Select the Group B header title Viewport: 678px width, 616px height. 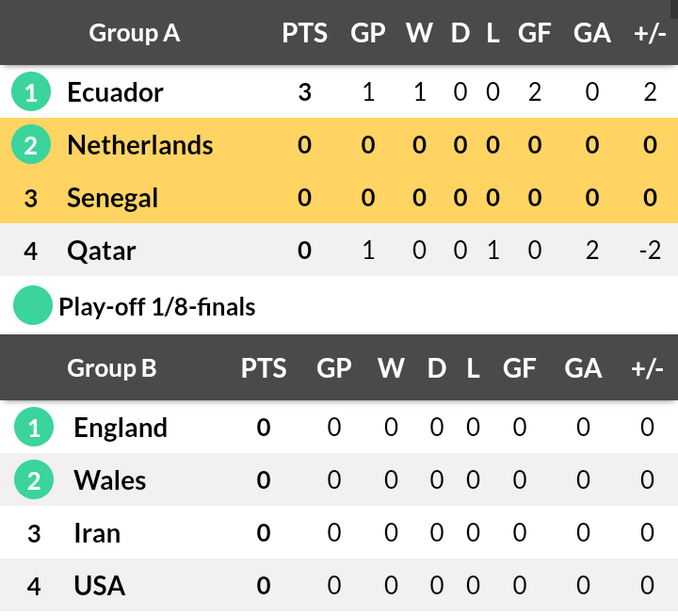(x=112, y=368)
